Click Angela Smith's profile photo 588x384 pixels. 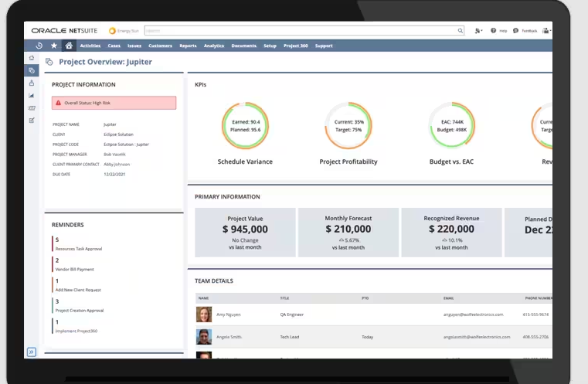[204, 337]
